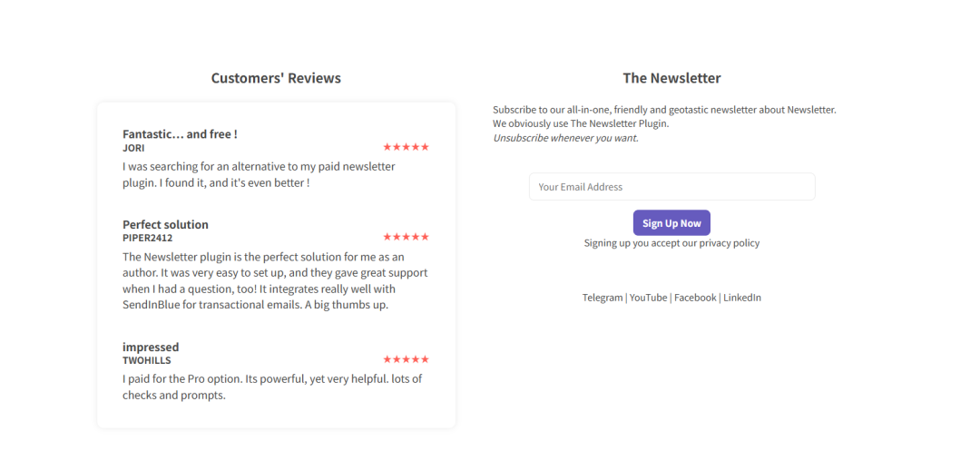
Task: Click the Customers' Reviews heading
Action: [276, 78]
